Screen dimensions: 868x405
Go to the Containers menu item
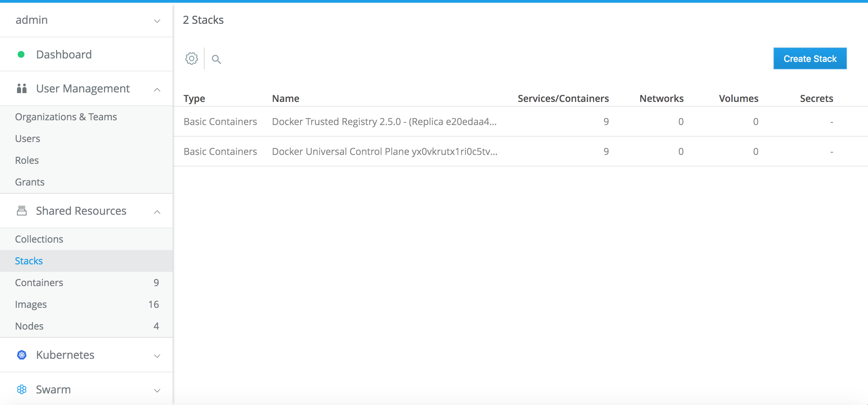pyautogui.click(x=39, y=283)
